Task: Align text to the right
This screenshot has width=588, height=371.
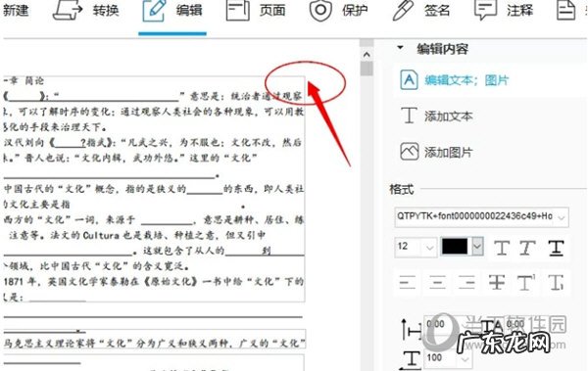Action: 466,283
